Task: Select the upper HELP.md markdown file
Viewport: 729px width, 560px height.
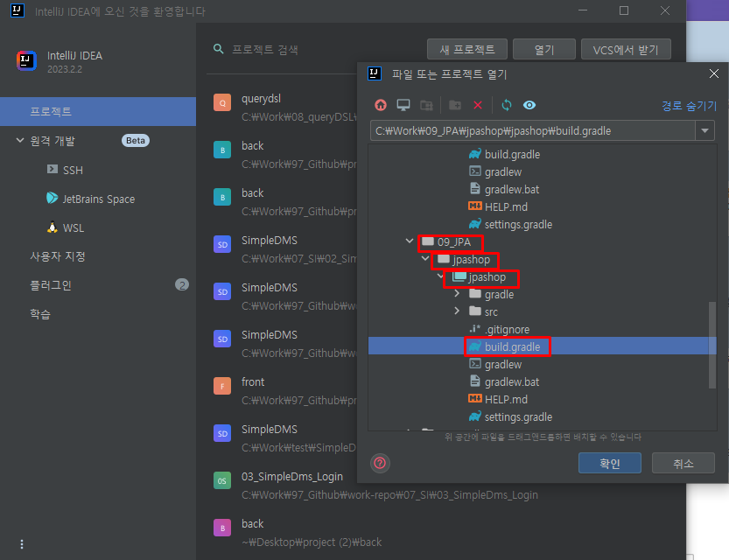Action: coord(498,206)
